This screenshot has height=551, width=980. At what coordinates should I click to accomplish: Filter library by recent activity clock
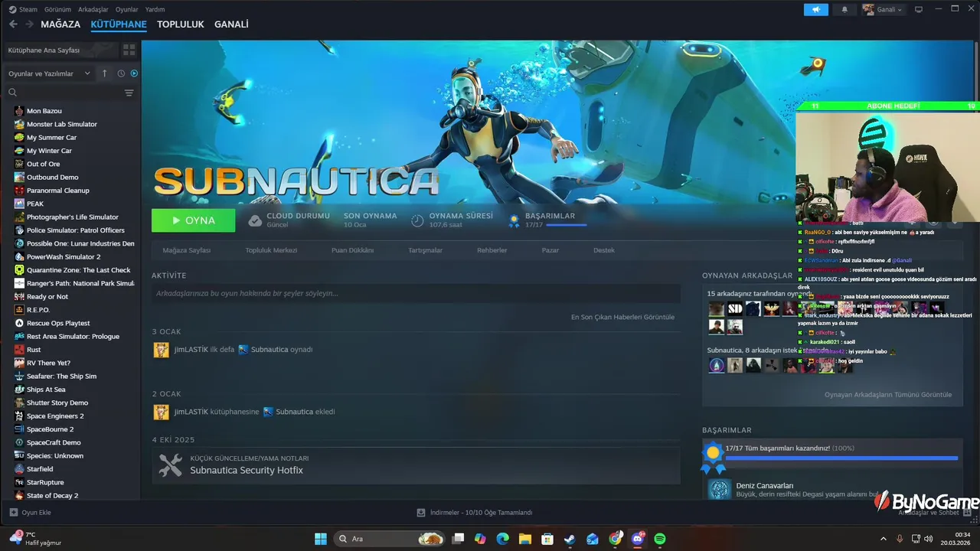point(121,73)
